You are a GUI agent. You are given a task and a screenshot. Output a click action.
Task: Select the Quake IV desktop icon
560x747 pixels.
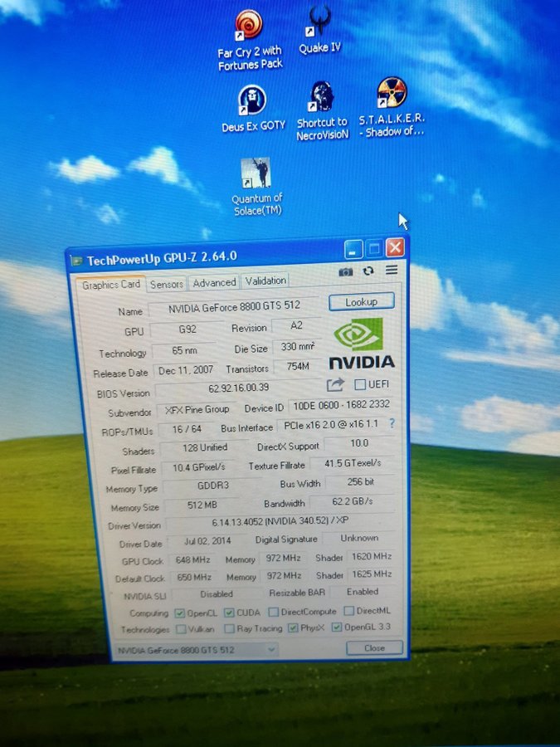(319, 30)
